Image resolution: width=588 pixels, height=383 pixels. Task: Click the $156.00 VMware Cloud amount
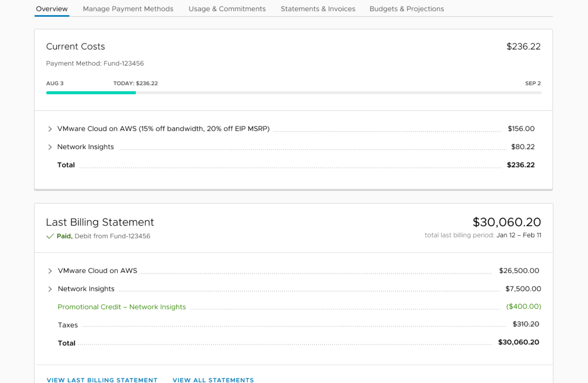tap(521, 129)
